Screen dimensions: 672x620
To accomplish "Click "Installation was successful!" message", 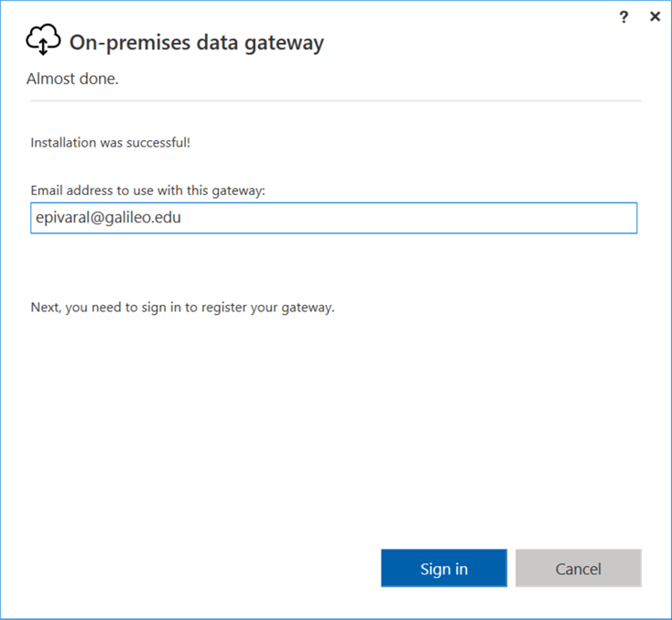I will click(110, 143).
